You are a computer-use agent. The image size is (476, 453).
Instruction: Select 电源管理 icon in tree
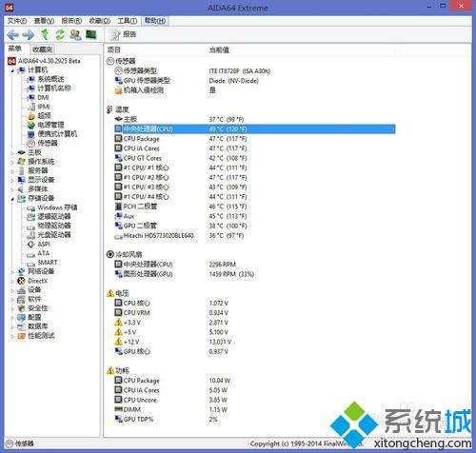pos(31,125)
